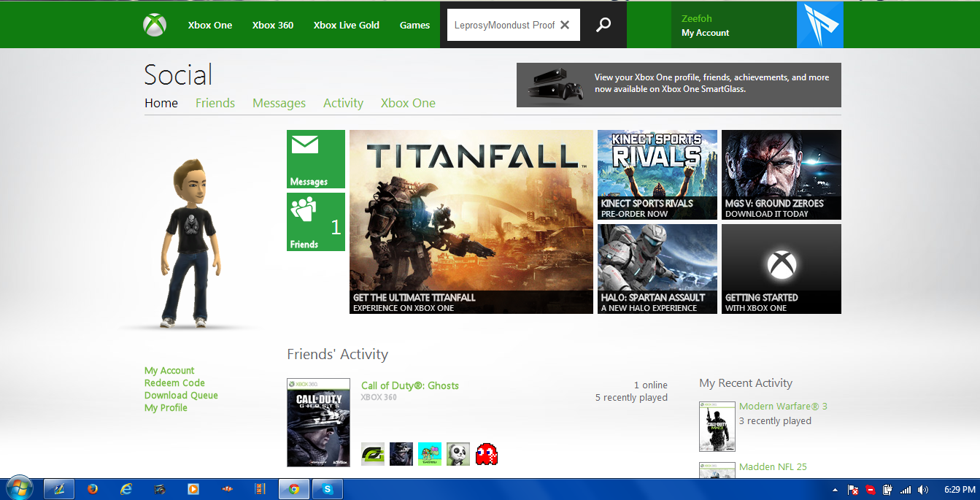Image resolution: width=980 pixels, height=500 pixels.
Task: Click the network signal tray icon
Action: click(906, 490)
